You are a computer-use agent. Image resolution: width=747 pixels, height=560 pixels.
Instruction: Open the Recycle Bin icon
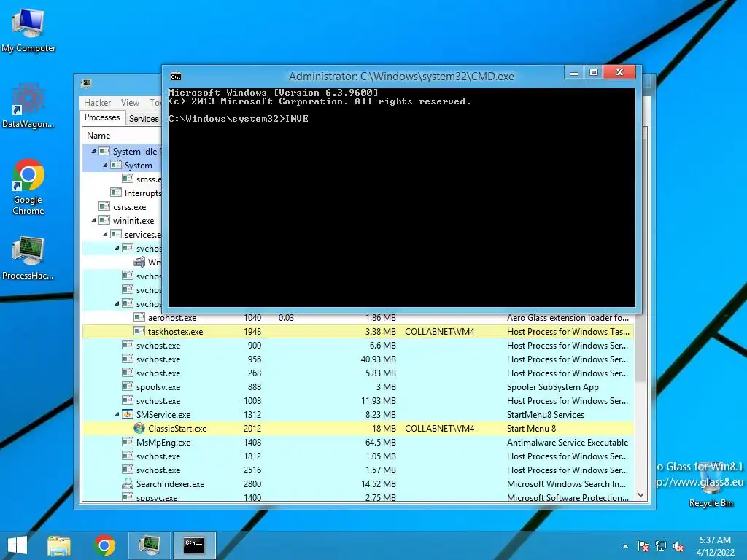pyautogui.click(x=711, y=485)
